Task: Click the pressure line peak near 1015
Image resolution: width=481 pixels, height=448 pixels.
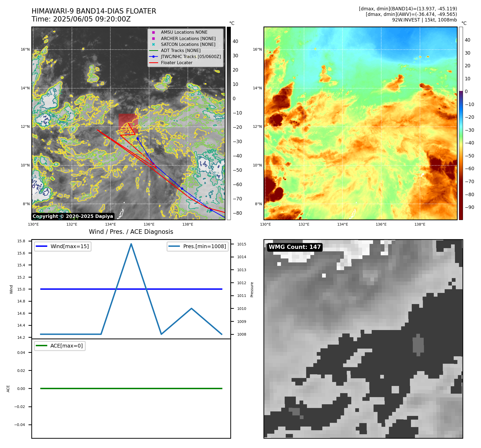Action: click(131, 244)
